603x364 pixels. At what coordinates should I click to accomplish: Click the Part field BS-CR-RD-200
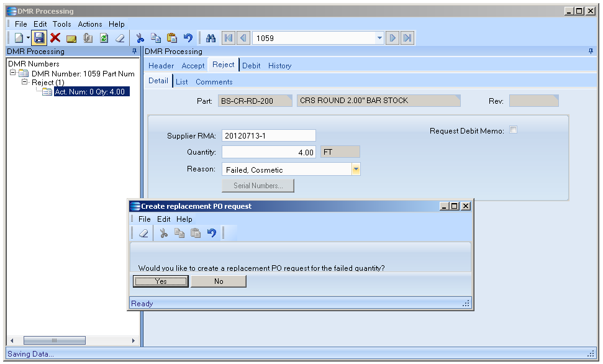(255, 101)
